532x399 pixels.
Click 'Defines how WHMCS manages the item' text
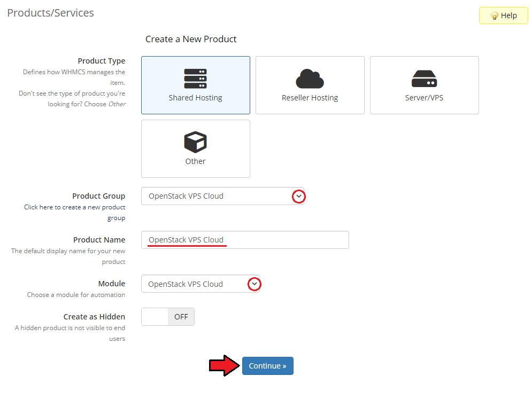point(74,77)
